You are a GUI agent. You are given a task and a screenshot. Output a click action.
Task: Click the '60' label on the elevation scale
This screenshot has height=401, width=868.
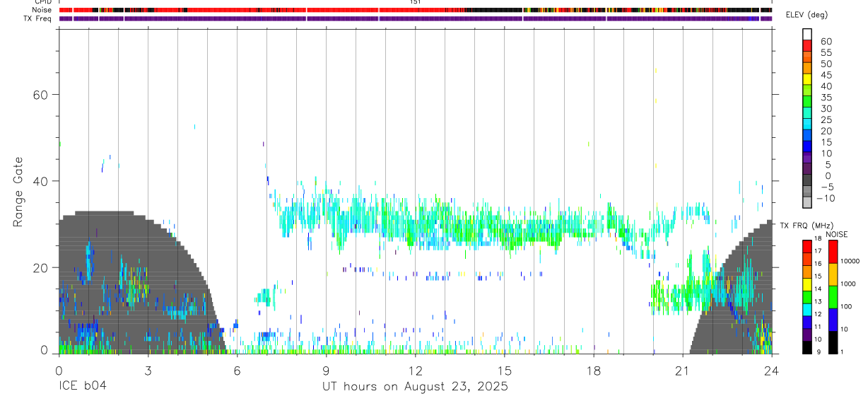[826, 42]
